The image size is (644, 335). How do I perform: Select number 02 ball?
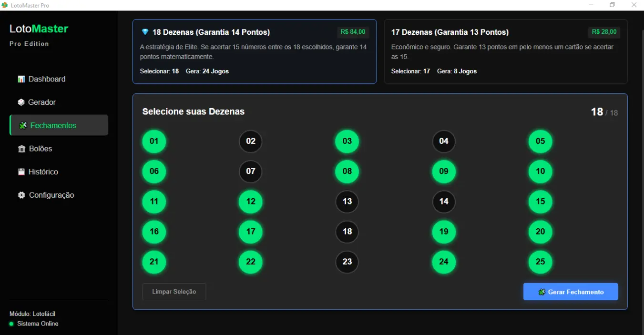point(251,141)
